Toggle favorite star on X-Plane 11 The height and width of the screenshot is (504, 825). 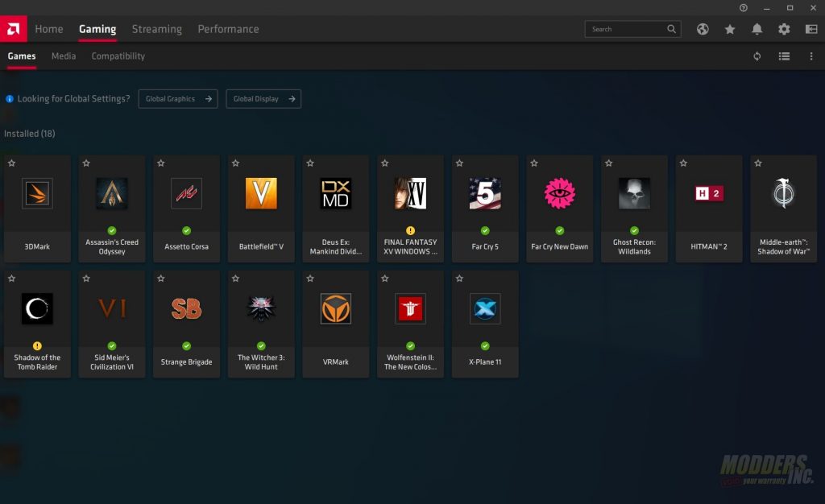[459, 279]
